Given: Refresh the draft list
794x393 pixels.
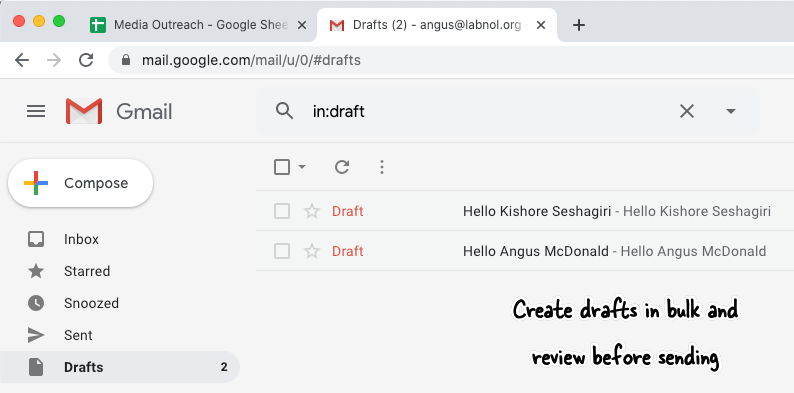Looking at the screenshot, I should (342, 167).
